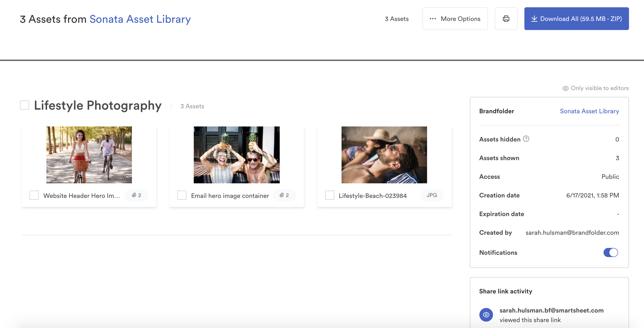Open the More Options menu
The height and width of the screenshot is (328, 644).
pyautogui.click(x=455, y=19)
